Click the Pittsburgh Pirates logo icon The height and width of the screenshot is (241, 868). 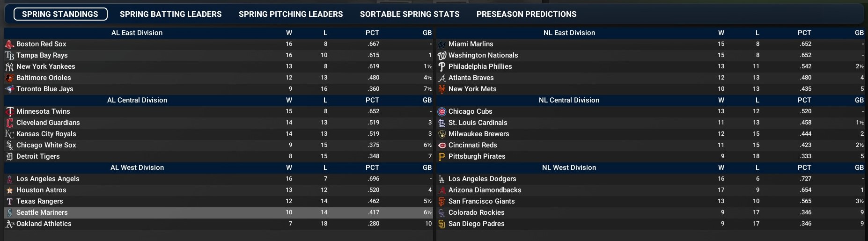pyautogui.click(x=441, y=157)
